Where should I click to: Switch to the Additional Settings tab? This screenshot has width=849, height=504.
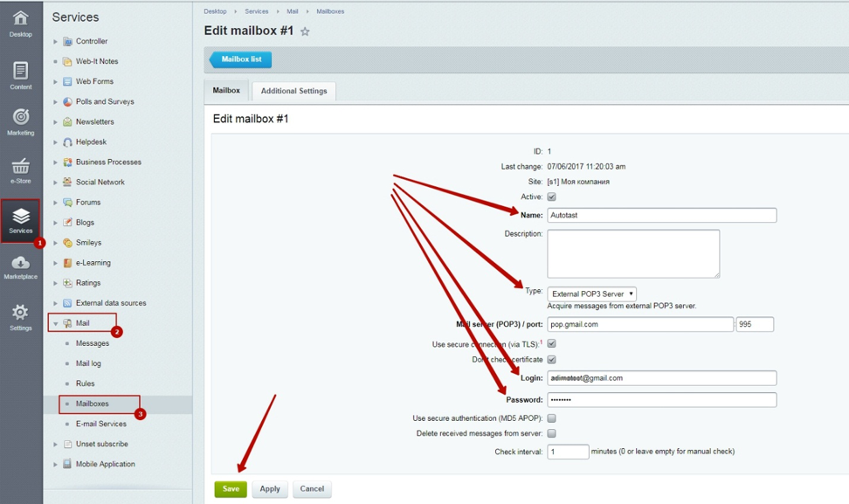[x=294, y=91]
